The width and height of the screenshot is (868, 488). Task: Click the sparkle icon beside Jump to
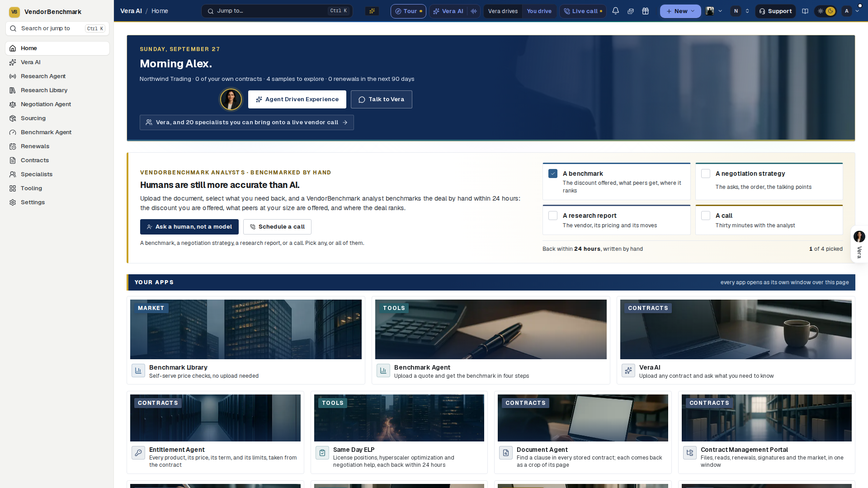[x=372, y=11]
